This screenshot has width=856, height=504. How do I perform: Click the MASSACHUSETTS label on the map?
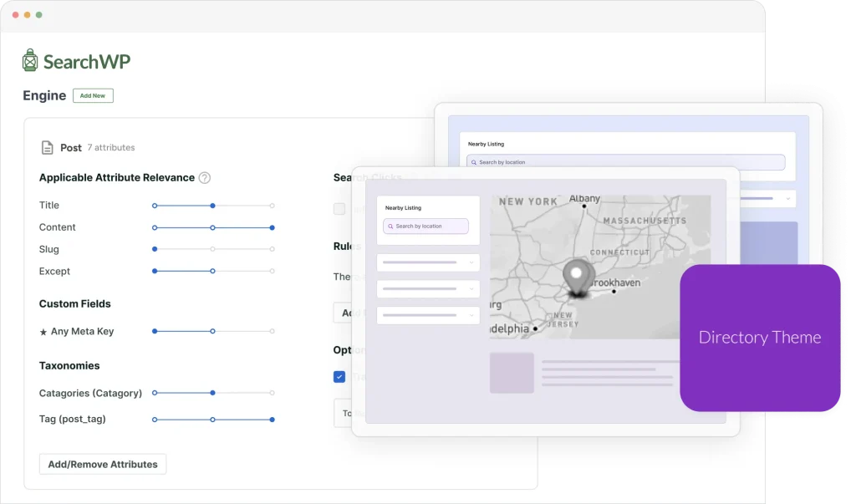coord(645,221)
